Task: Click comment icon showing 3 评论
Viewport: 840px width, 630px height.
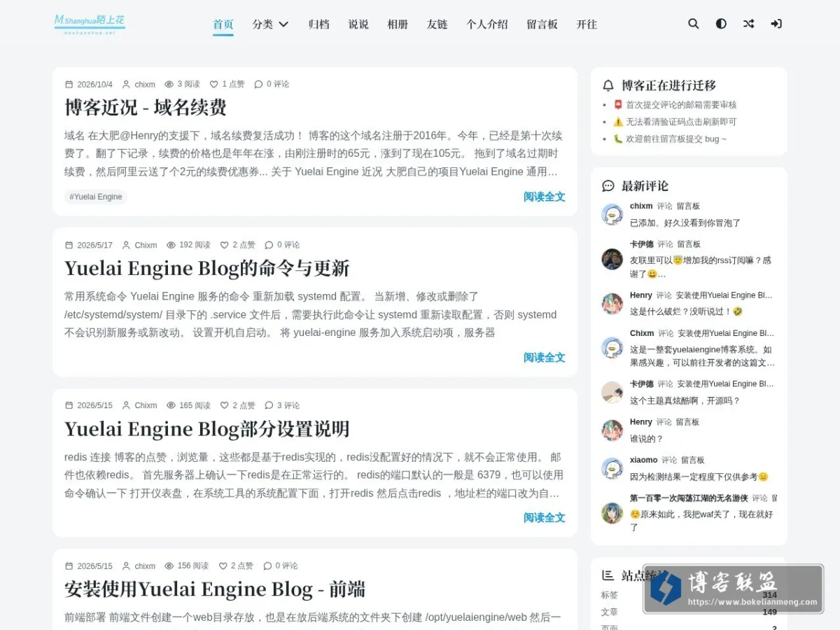Action: pyautogui.click(x=269, y=405)
